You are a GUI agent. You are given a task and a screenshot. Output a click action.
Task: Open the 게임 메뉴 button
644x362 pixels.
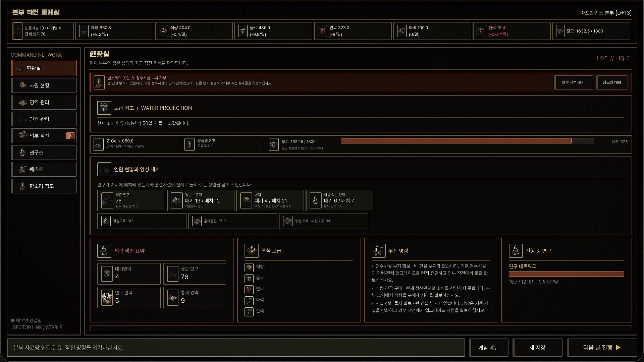pos(488,348)
